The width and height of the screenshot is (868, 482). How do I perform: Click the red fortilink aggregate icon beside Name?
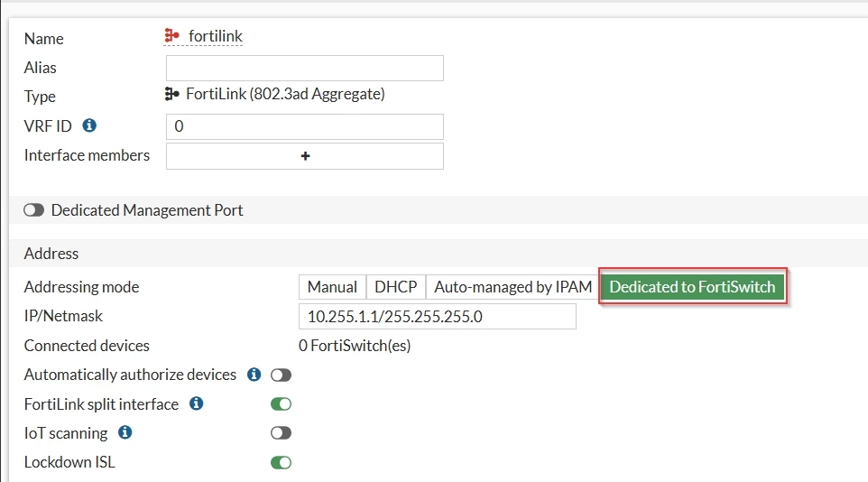(x=171, y=36)
